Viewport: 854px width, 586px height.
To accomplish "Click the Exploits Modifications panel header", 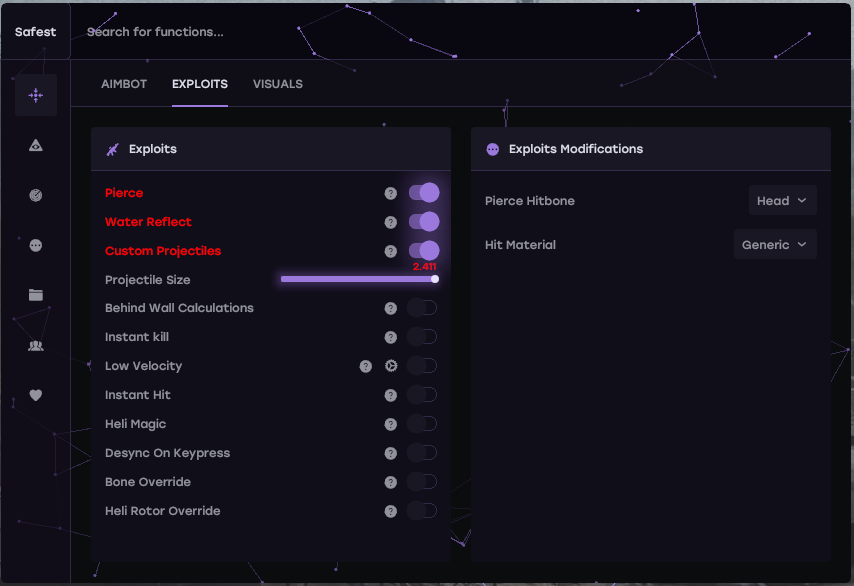I will pyautogui.click(x=575, y=149).
